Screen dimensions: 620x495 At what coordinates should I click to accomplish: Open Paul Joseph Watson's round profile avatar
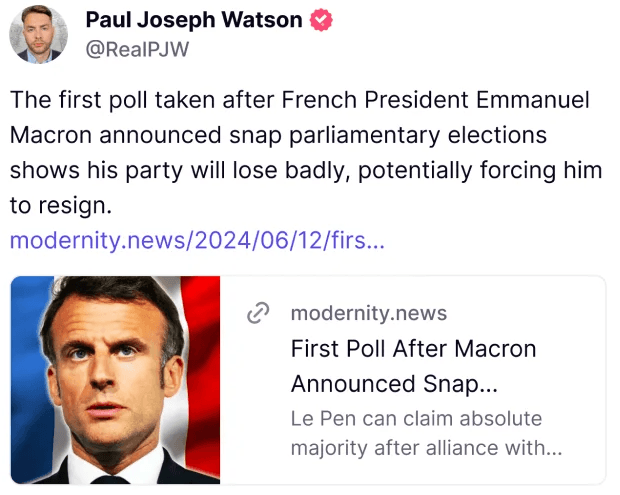pos(38,34)
